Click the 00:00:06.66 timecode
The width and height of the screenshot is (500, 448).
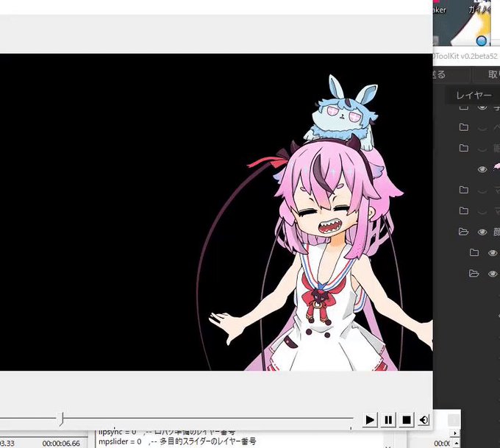click(x=61, y=444)
